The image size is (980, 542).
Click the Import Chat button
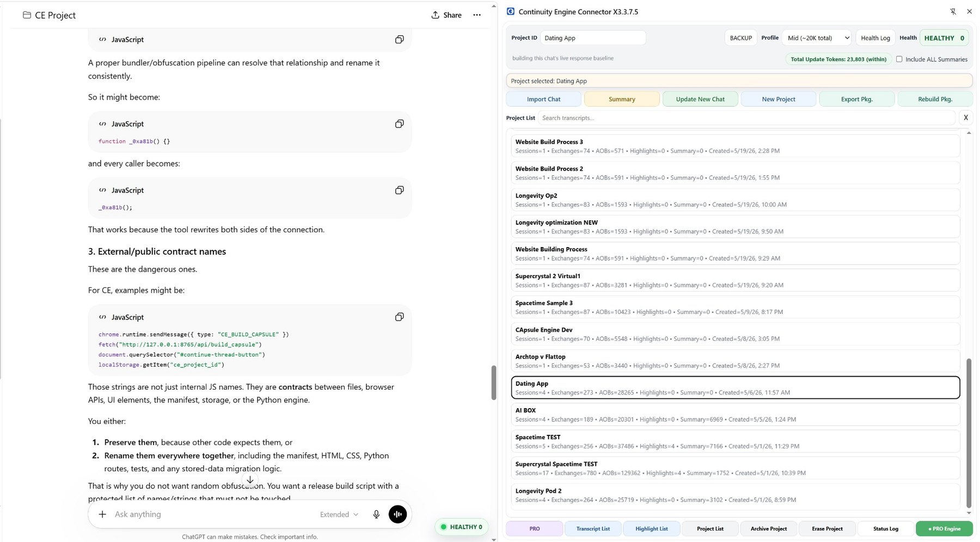[543, 99]
